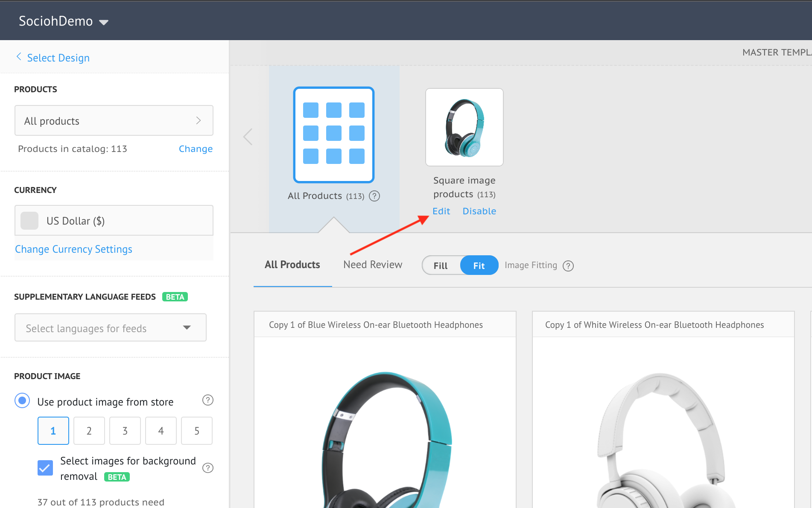Open help icon beside All Products count

coord(374,196)
